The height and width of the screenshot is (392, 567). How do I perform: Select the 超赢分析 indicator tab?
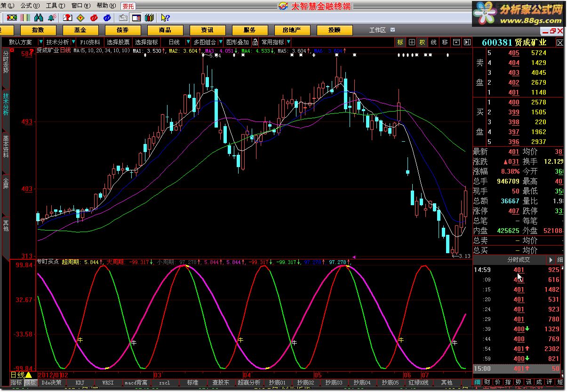pyautogui.click(x=249, y=383)
